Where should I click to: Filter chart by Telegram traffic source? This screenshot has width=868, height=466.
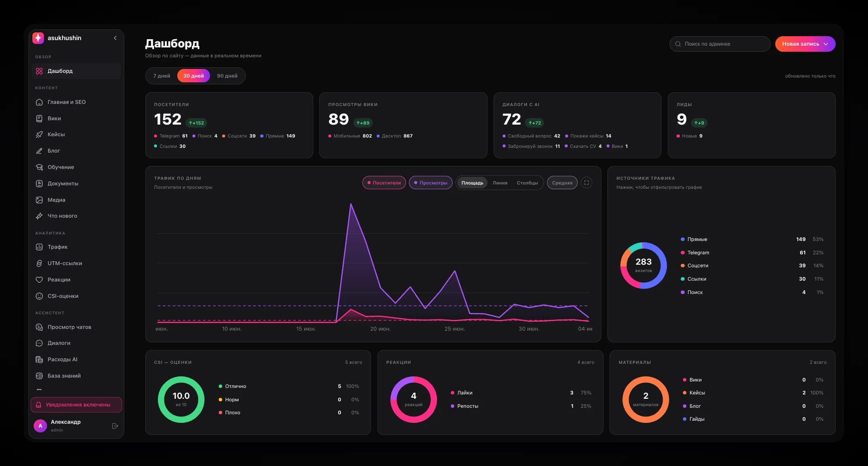click(752, 253)
